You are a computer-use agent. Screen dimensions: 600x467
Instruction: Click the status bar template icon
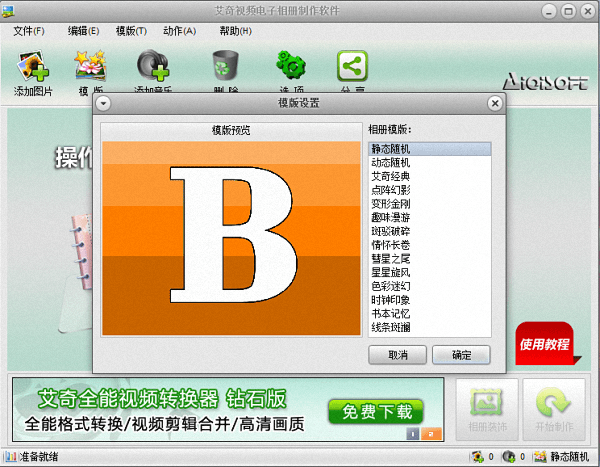[540, 457]
